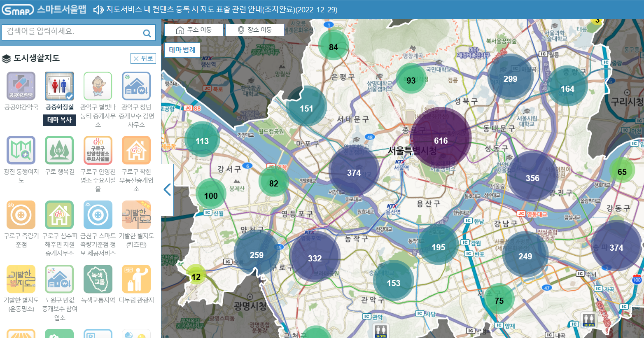Viewport: 644px width, 338px height.
Task: Click the 249 cluster near 강남구
Action: click(x=525, y=254)
